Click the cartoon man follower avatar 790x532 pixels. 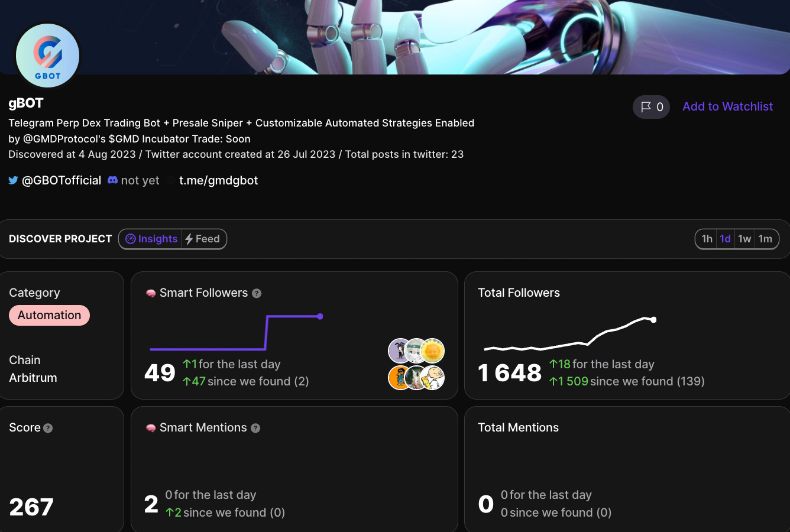(x=432, y=378)
